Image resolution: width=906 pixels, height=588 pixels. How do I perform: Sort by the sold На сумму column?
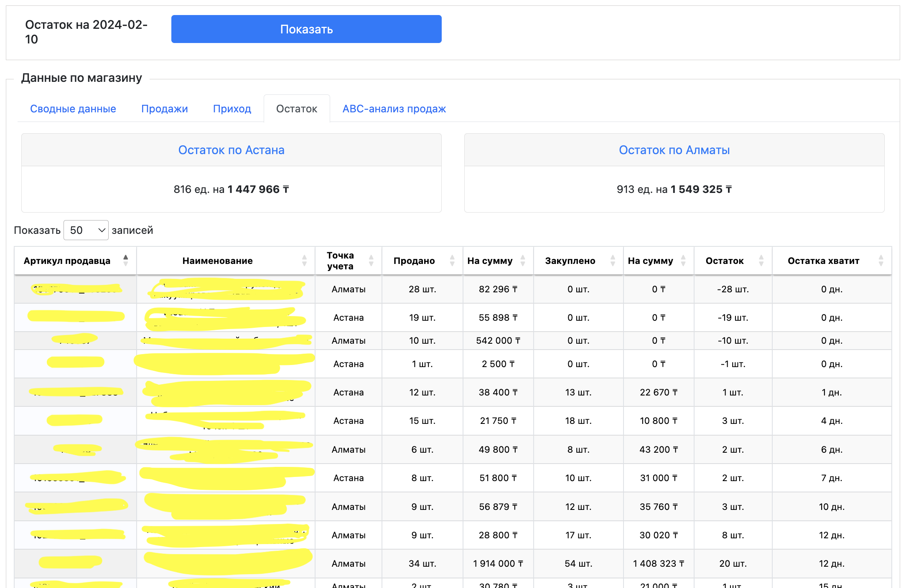tap(498, 261)
